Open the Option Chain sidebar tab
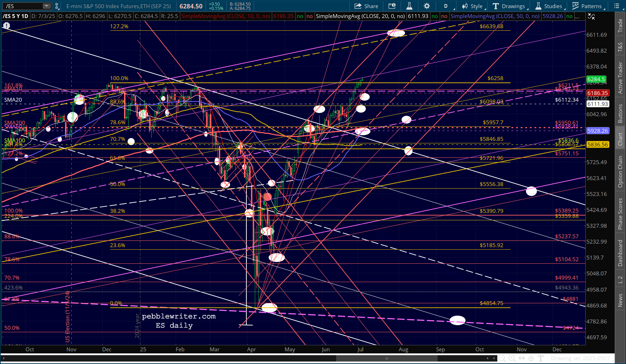The height and width of the screenshot is (364, 626). pos(620,172)
